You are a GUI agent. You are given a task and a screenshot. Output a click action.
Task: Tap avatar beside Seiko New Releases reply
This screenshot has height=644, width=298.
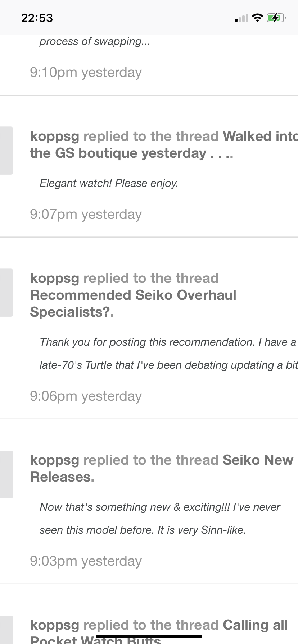(x=6, y=474)
